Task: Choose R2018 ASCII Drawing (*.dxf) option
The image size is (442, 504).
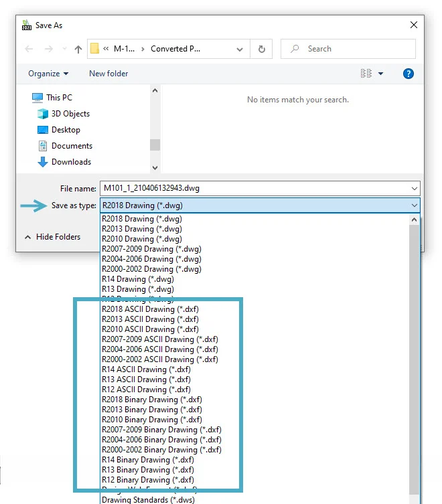Action: point(150,309)
